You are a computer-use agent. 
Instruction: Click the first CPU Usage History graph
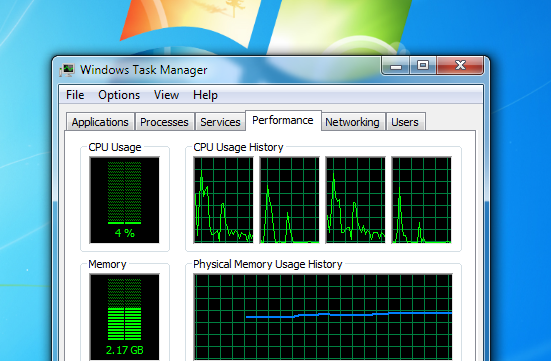tap(223, 200)
